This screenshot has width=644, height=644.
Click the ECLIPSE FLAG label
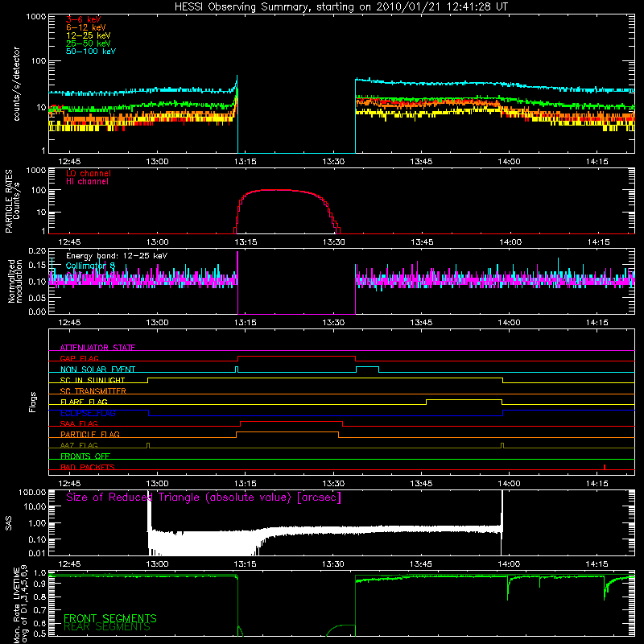click(88, 413)
